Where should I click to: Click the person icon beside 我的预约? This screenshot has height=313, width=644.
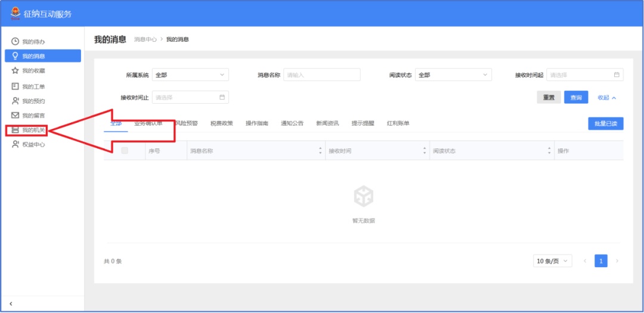(16, 101)
